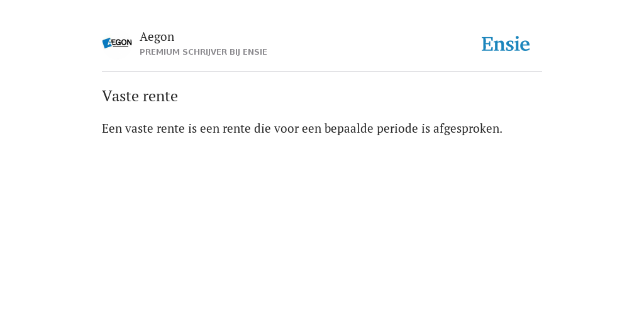Click the word 'voor' in the definition

click(x=286, y=130)
